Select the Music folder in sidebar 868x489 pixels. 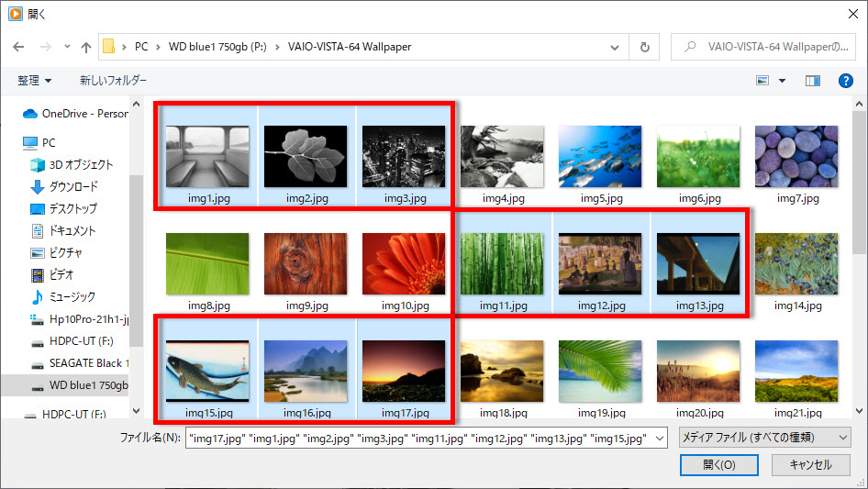(x=72, y=296)
